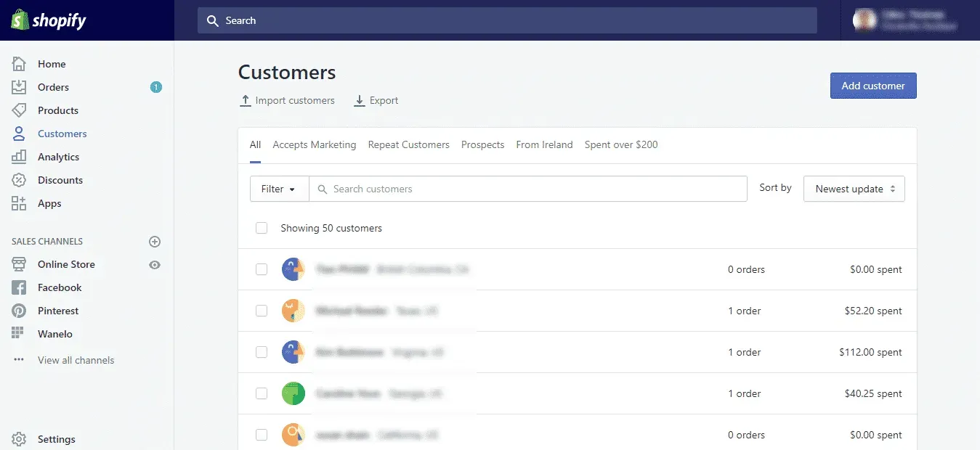The width and height of the screenshot is (980, 450).
Task: Open the Analytics section
Action: pos(58,157)
